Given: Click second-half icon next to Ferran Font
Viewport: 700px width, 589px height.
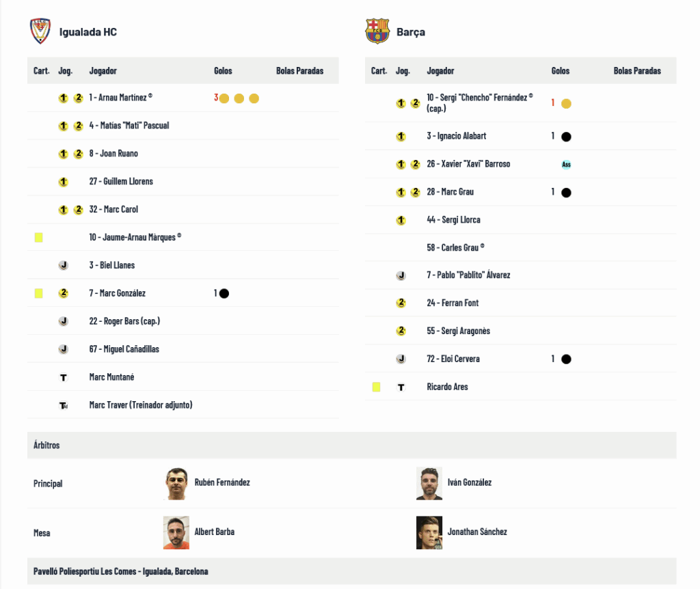Looking at the screenshot, I should (401, 303).
